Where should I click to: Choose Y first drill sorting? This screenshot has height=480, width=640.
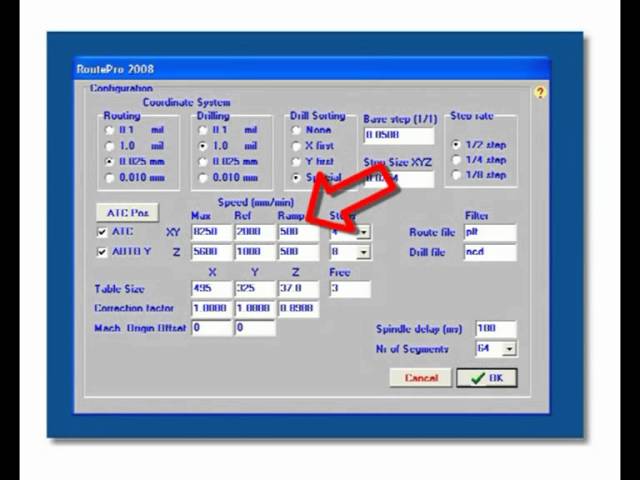coord(296,162)
